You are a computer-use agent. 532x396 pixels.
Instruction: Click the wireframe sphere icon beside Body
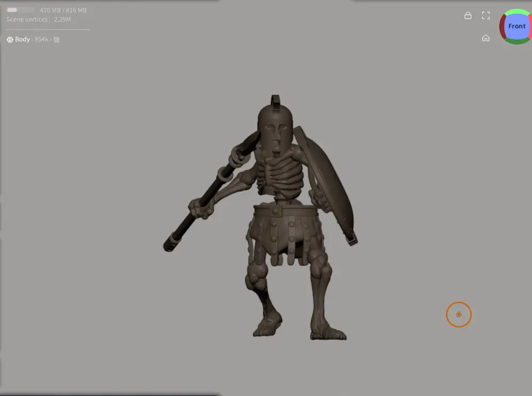10,40
